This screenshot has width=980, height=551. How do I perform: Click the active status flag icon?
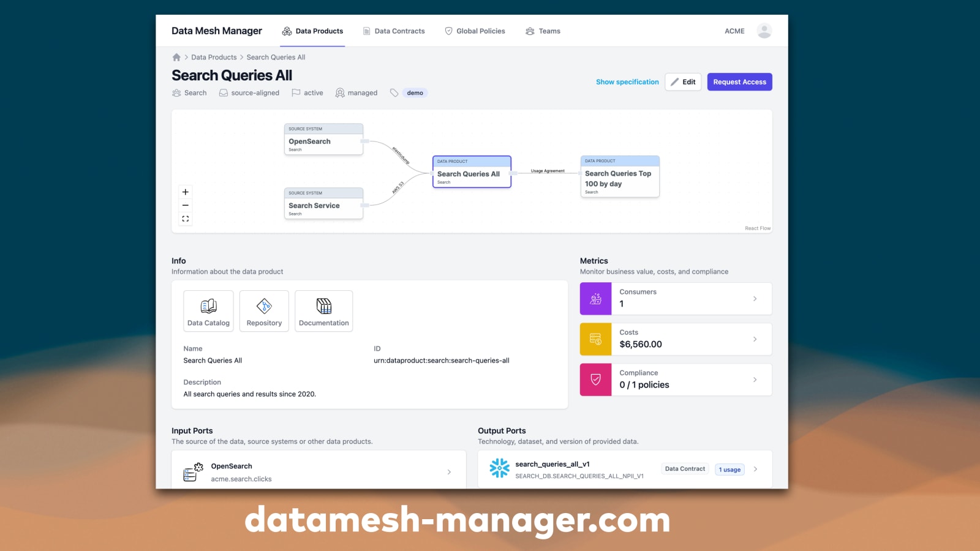point(296,93)
